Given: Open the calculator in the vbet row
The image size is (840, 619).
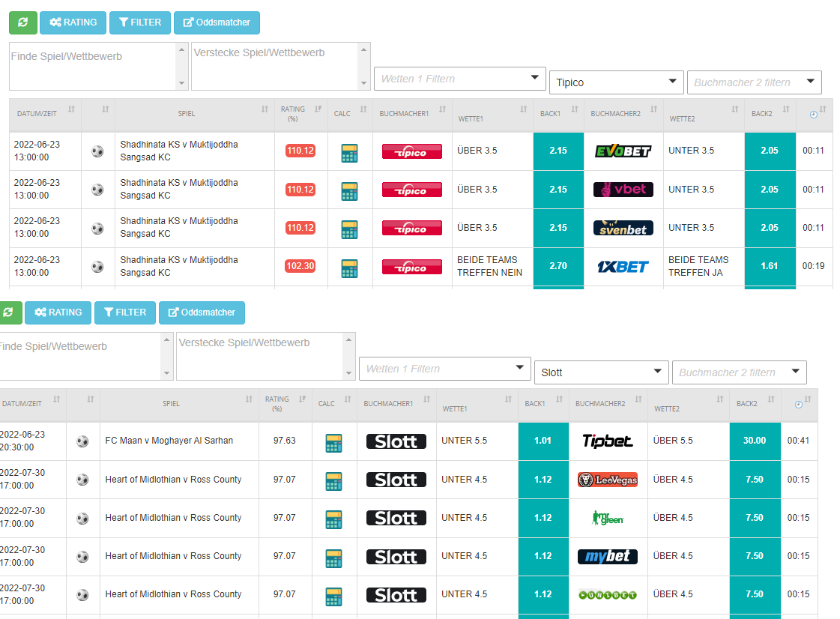Looking at the screenshot, I should tap(349, 191).
